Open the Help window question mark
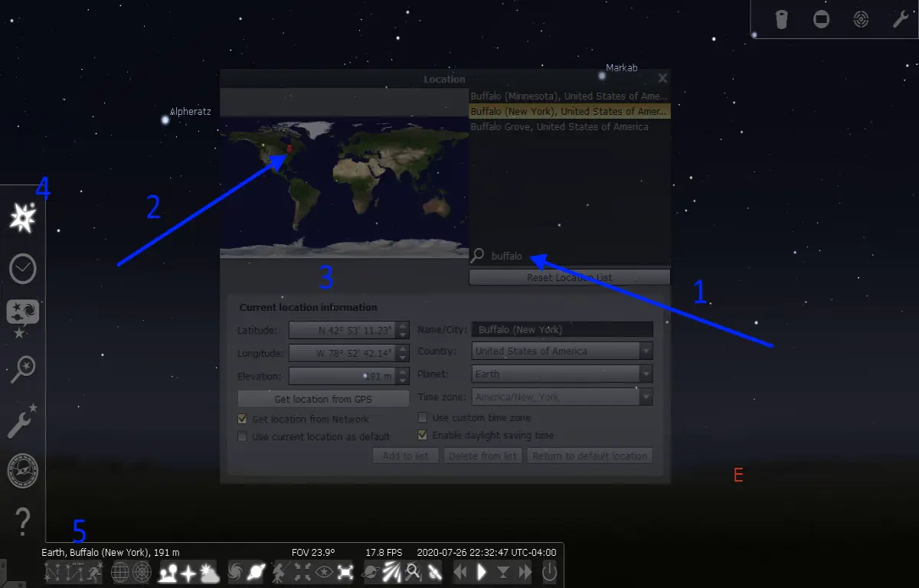The image size is (919, 588). point(23,521)
